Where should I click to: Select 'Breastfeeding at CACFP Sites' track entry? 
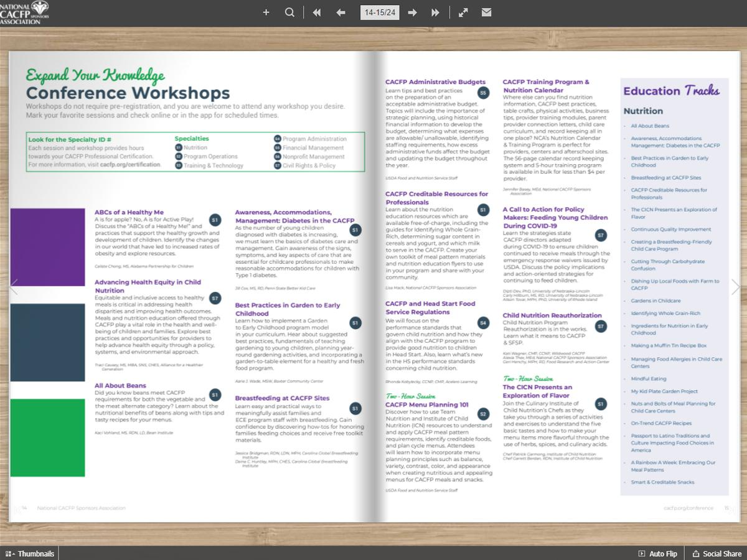tap(665, 178)
